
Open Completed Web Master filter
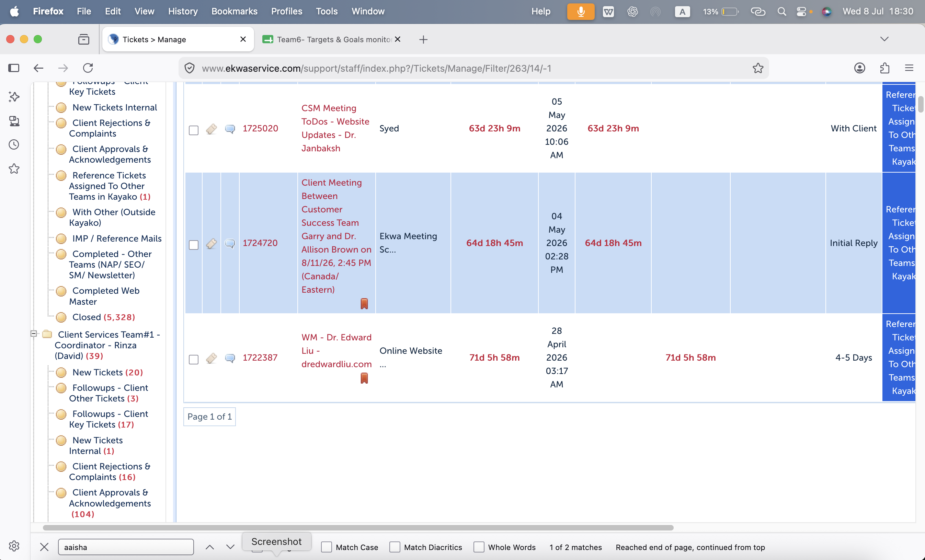coord(104,296)
